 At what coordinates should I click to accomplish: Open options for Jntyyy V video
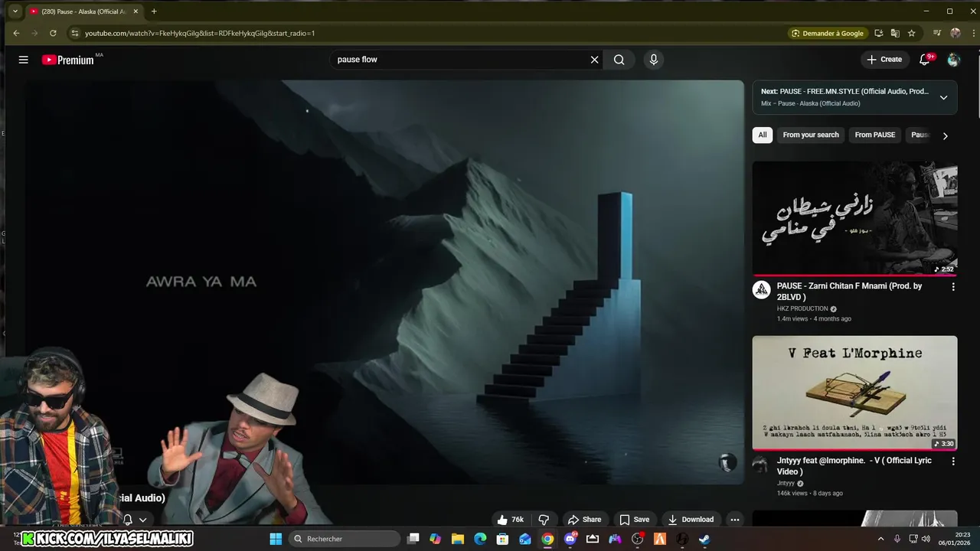coord(953,461)
